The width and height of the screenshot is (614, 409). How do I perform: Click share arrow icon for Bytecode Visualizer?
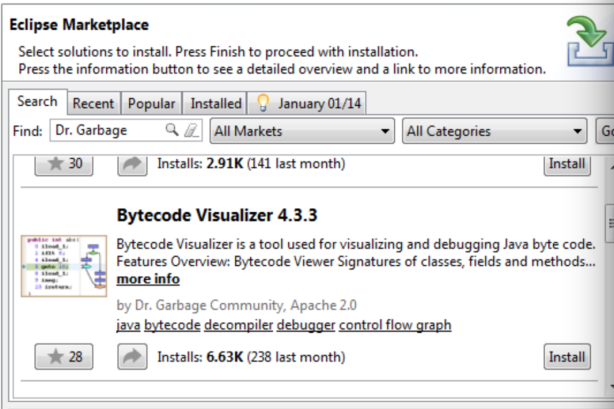coord(132,356)
